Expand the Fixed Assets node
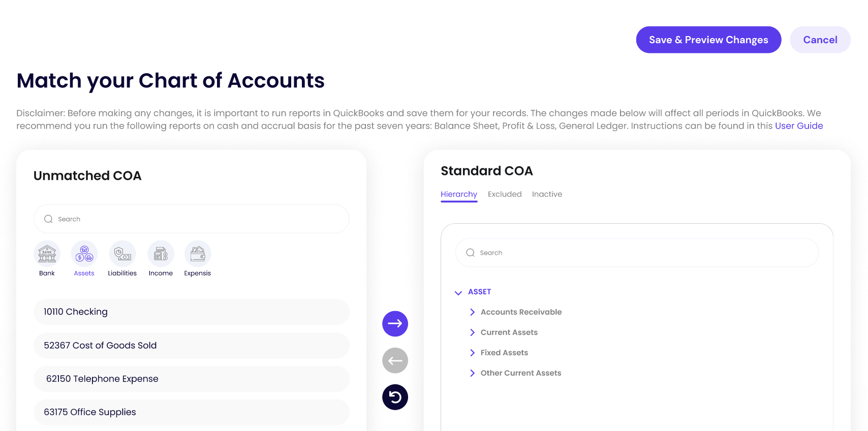 point(472,353)
